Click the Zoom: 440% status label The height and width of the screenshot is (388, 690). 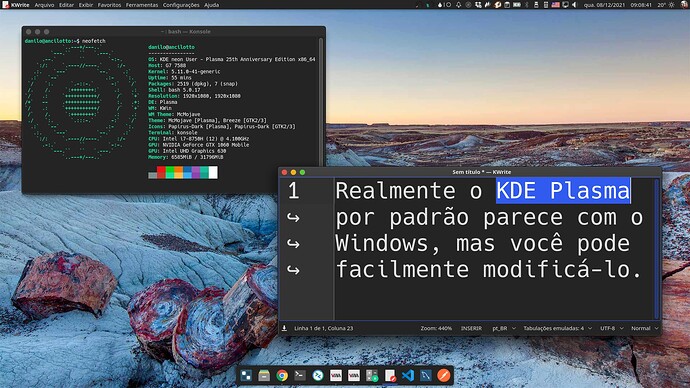click(436, 328)
